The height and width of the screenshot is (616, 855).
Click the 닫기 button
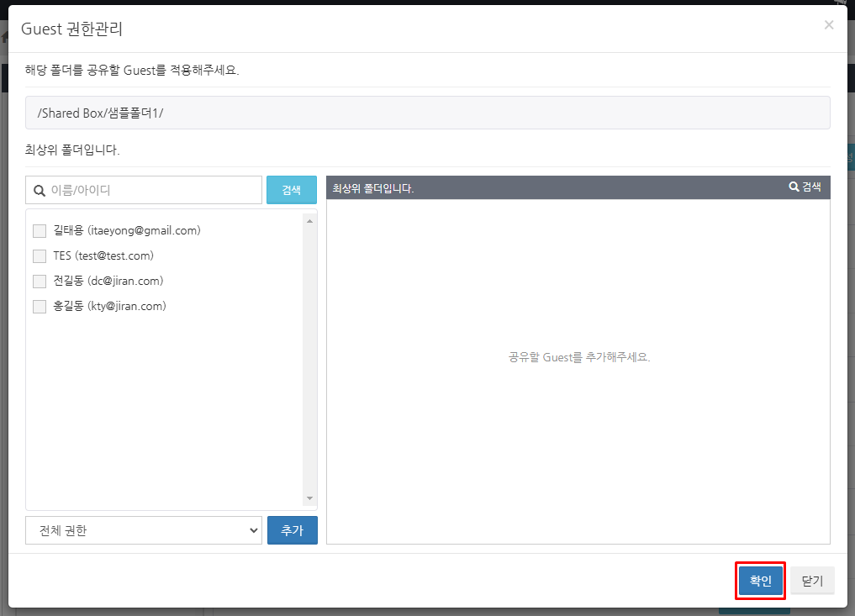(x=812, y=581)
